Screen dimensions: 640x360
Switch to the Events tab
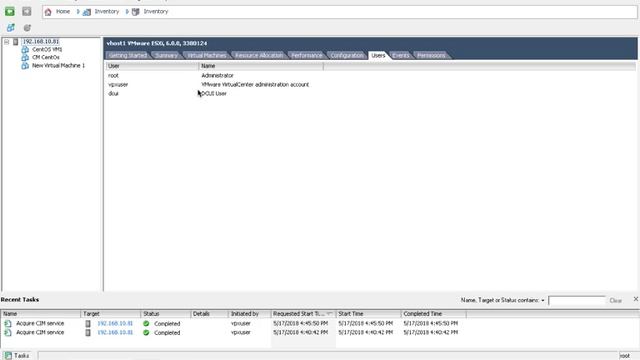(400, 56)
